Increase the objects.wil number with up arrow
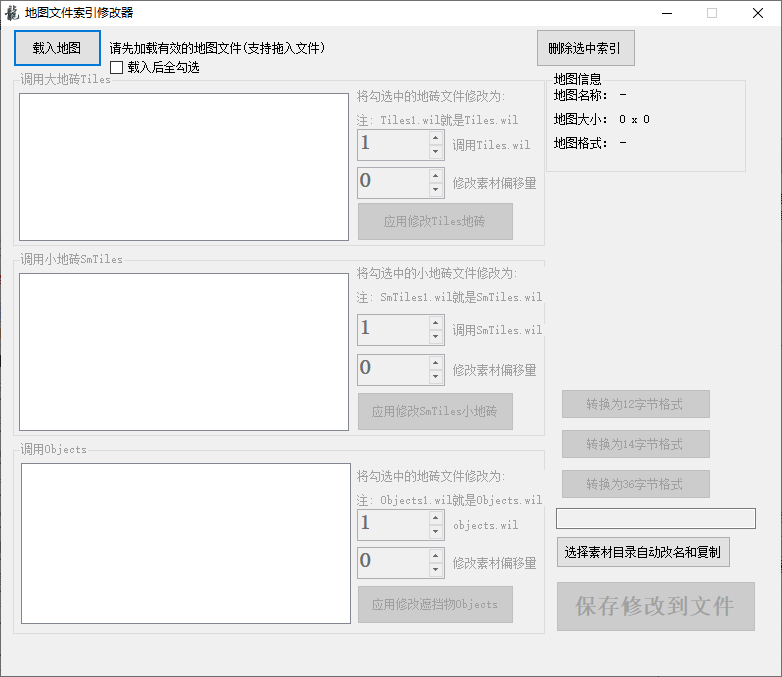782x677 pixels. pos(436,518)
